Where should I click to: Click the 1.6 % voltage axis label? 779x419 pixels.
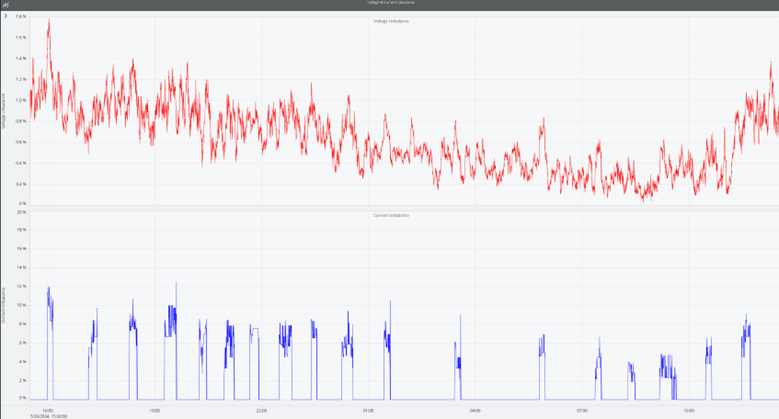tap(21, 37)
